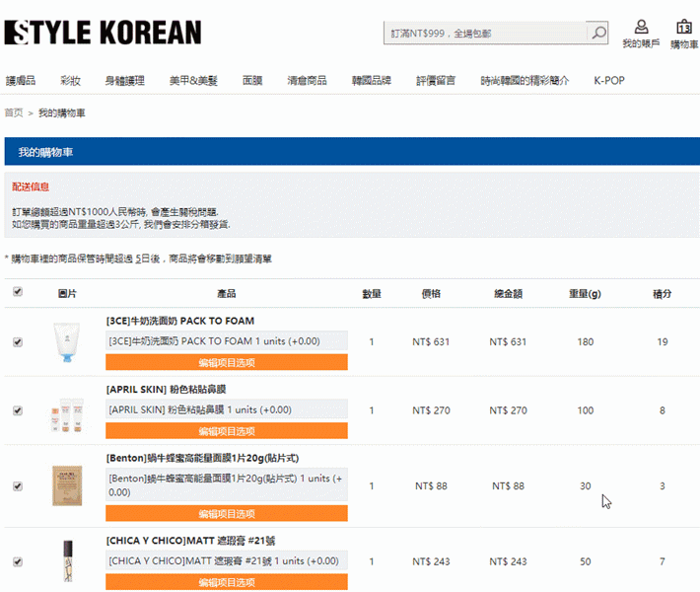Open the 我的帳戶 account icon
The height and width of the screenshot is (592, 700).
641,34
